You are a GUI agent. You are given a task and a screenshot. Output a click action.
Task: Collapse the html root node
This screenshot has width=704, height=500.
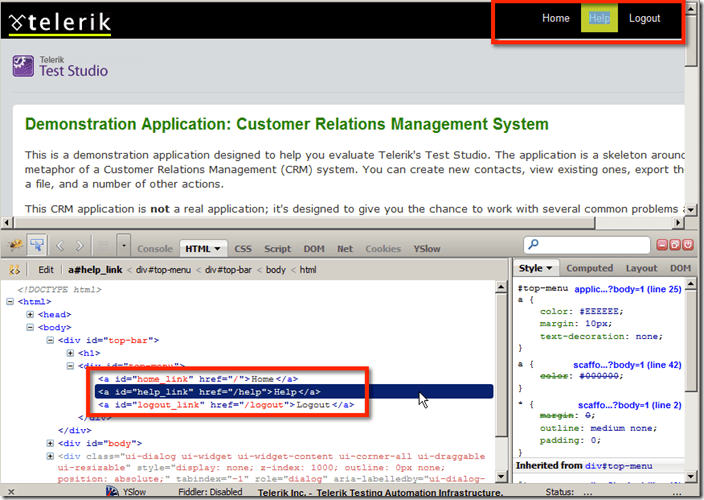point(11,302)
